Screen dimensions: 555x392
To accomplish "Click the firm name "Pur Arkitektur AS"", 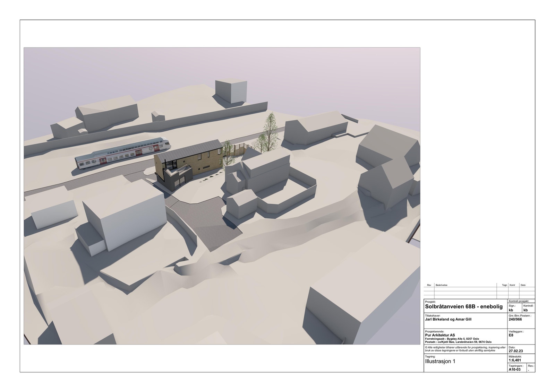I will click(x=440, y=335).
